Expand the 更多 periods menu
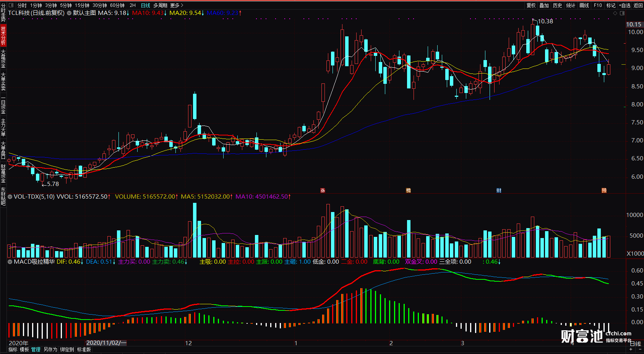The image size is (644, 354). pyautogui.click(x=177, y=5)
